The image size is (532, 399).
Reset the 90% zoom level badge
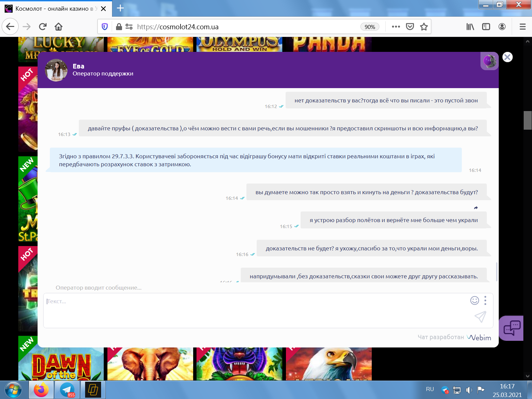pos(370,27)
